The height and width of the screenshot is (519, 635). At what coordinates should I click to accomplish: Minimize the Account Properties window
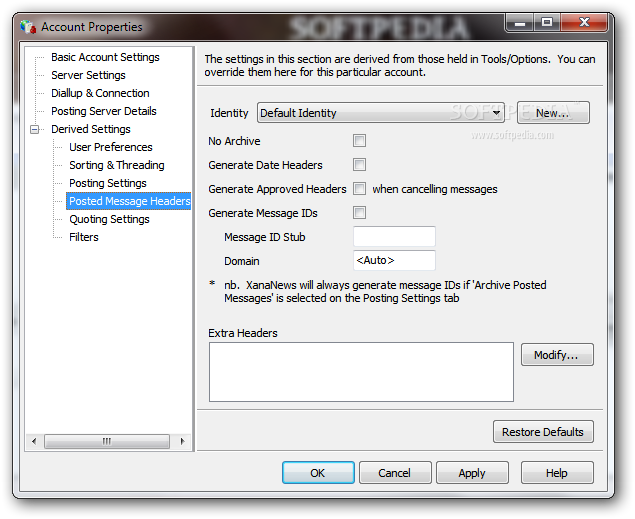coord(520,23)
